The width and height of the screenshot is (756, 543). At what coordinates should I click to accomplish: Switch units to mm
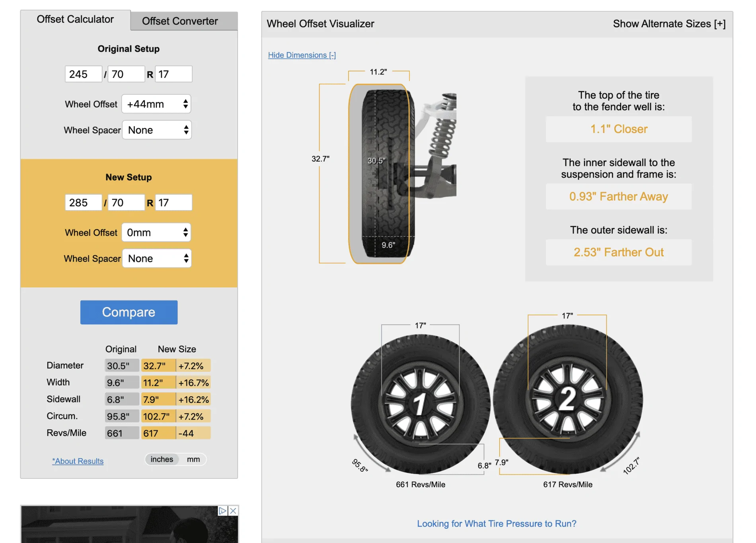[193, 459]
